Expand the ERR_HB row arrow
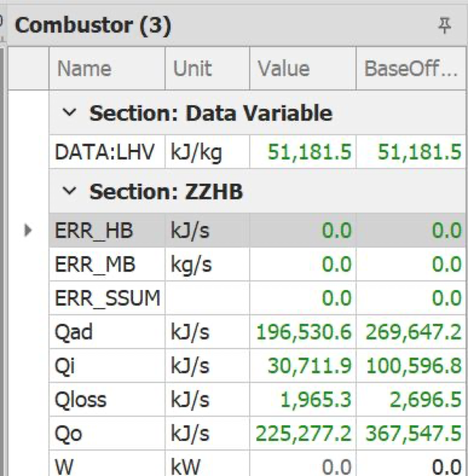This screenshot has width=468, height=476. (x=28, y=230)
